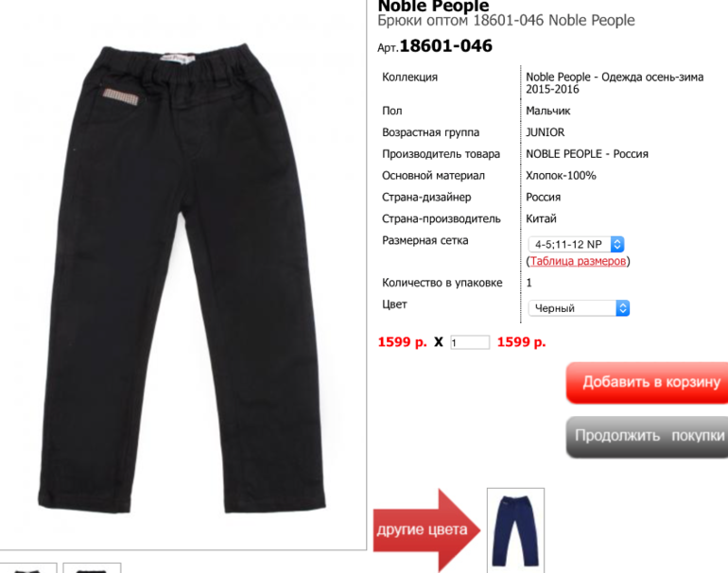Open the second small thumbnail below main image

pos(92,568)
